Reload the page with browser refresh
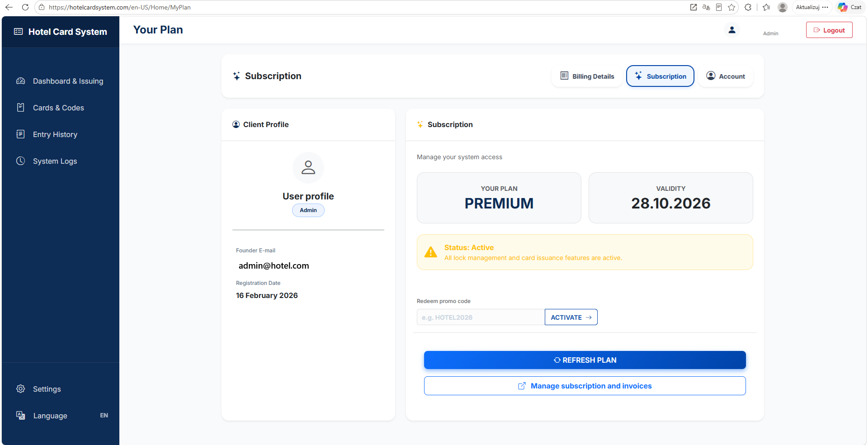 pos(25,7)
